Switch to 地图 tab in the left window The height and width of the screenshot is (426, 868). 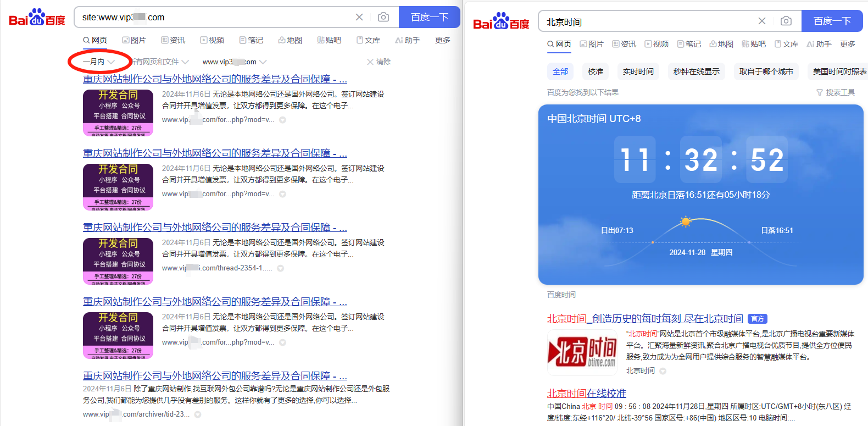click(290, 40)
